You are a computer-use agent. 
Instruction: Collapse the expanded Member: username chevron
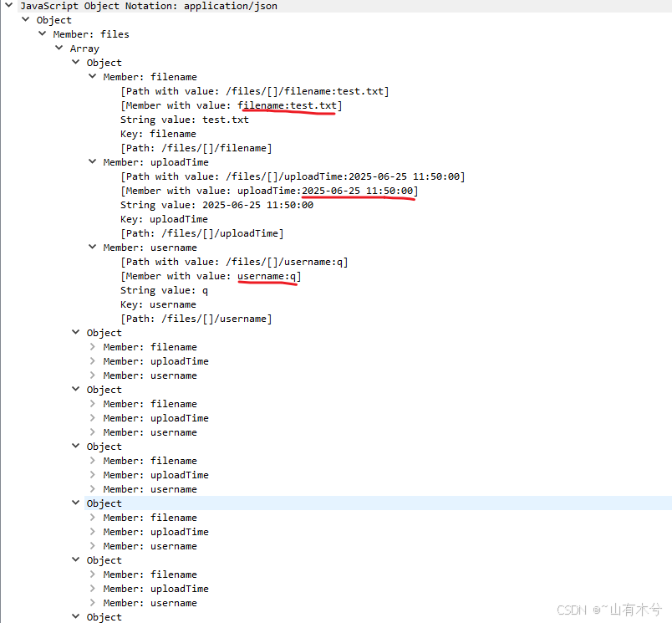point(92,247)
